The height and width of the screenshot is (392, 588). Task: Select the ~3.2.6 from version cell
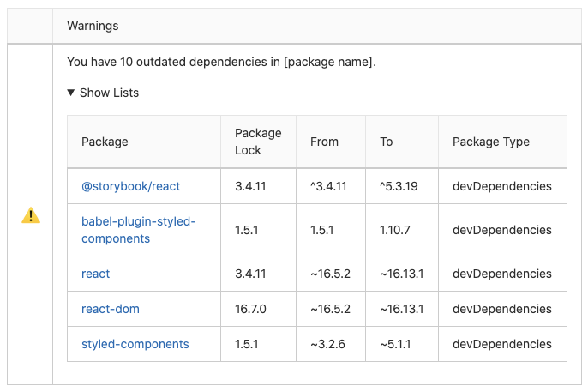coord(327,344)
